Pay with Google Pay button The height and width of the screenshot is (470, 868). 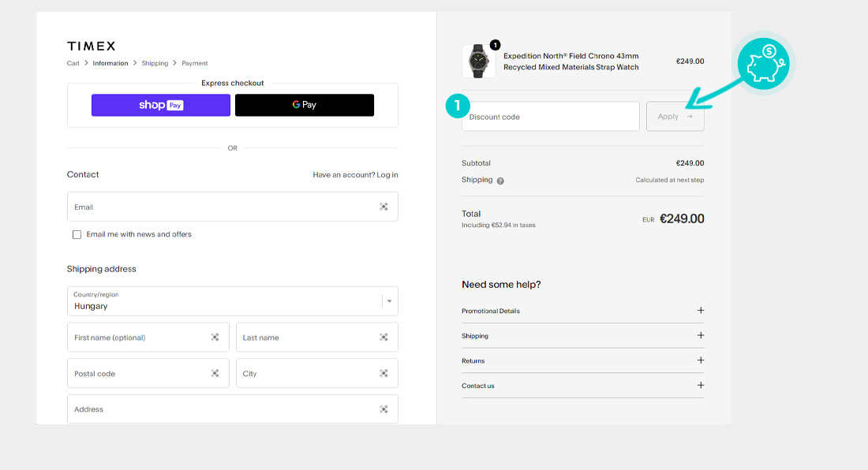305,105
